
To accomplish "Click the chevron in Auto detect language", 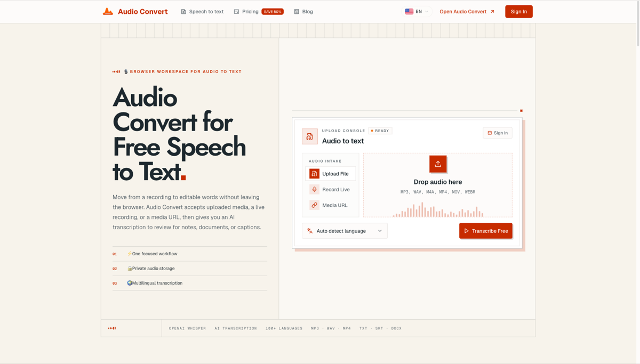I will [x=380, y=231].
